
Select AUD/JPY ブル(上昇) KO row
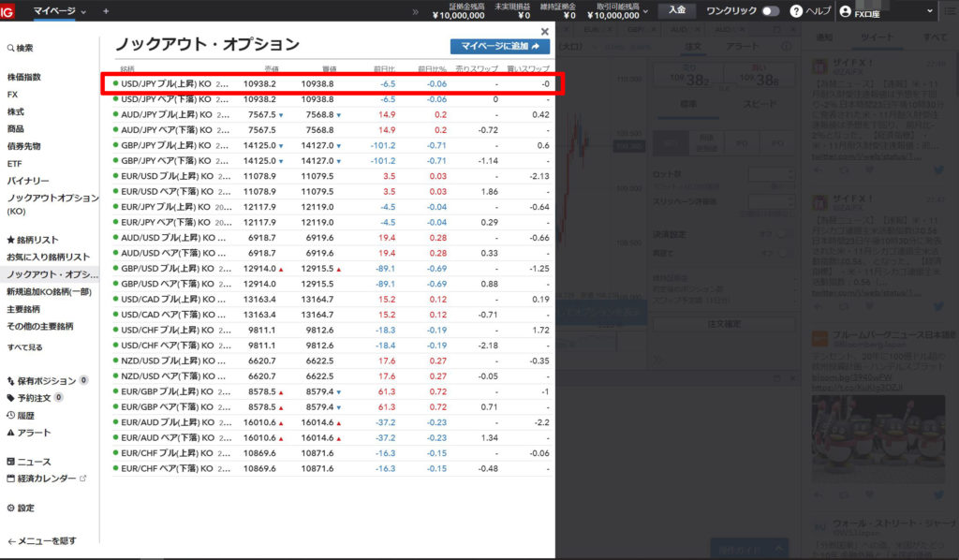pyautogui.click(x=332, y=114)
